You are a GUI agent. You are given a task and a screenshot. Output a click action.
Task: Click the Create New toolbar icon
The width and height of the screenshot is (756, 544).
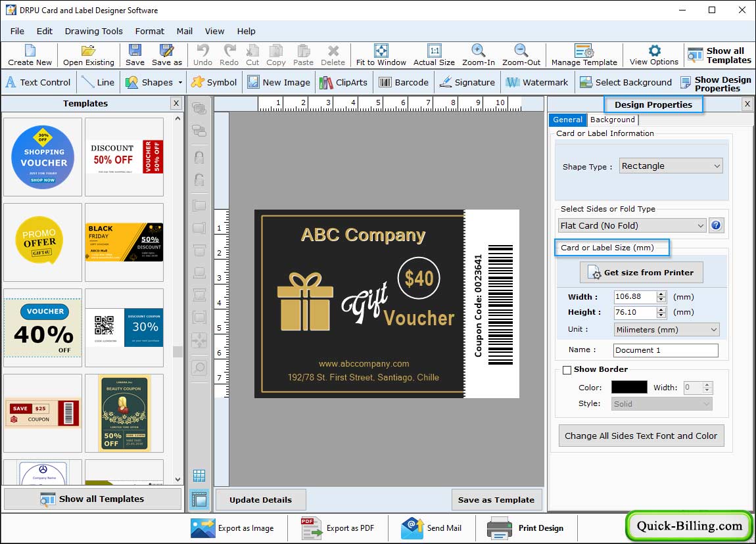[x=30, y=55]
